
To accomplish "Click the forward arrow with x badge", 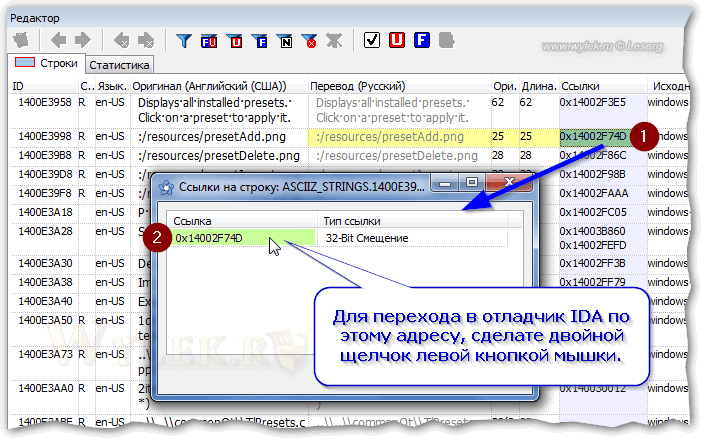I will point(146,40).
